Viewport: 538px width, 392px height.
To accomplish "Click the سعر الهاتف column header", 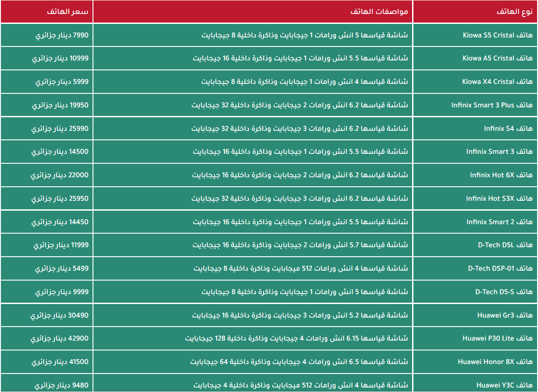I will pyautogui.click(x=46, y=12).
